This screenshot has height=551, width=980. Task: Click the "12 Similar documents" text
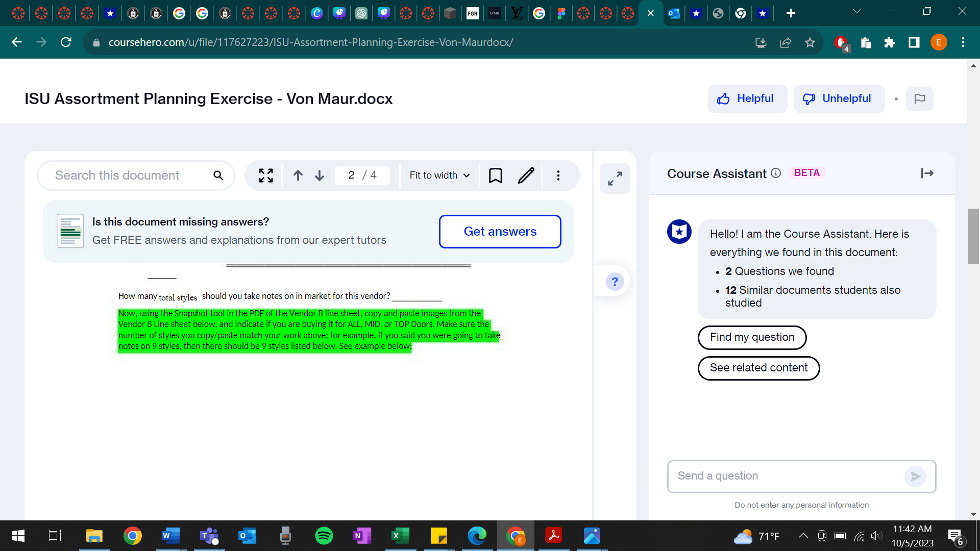click(x=813, y=296)
